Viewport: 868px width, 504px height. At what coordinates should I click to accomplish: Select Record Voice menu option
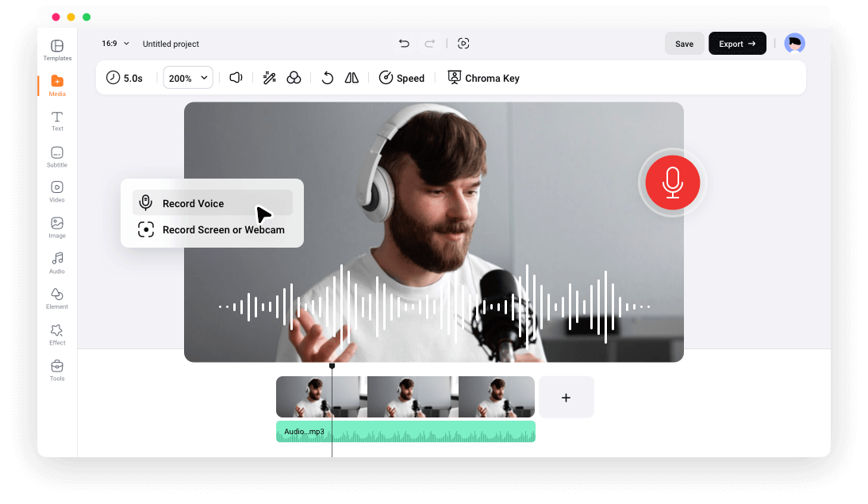[212, 202]
